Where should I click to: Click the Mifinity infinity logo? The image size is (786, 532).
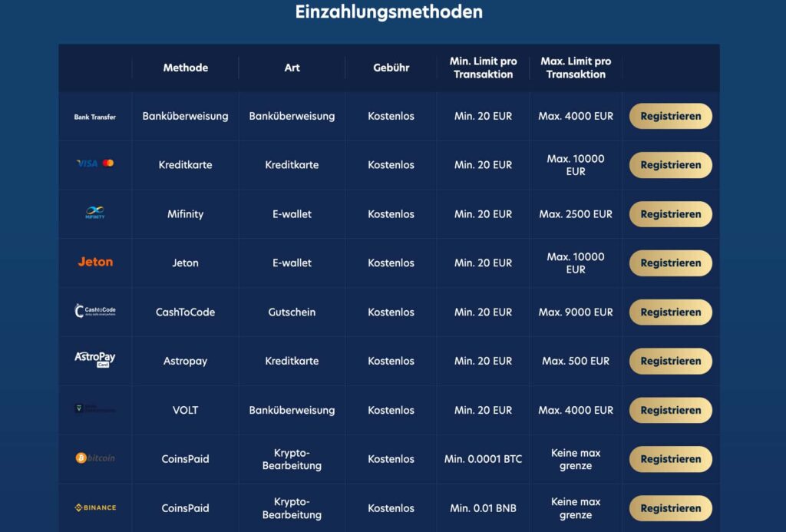click(x=95, y=211)
